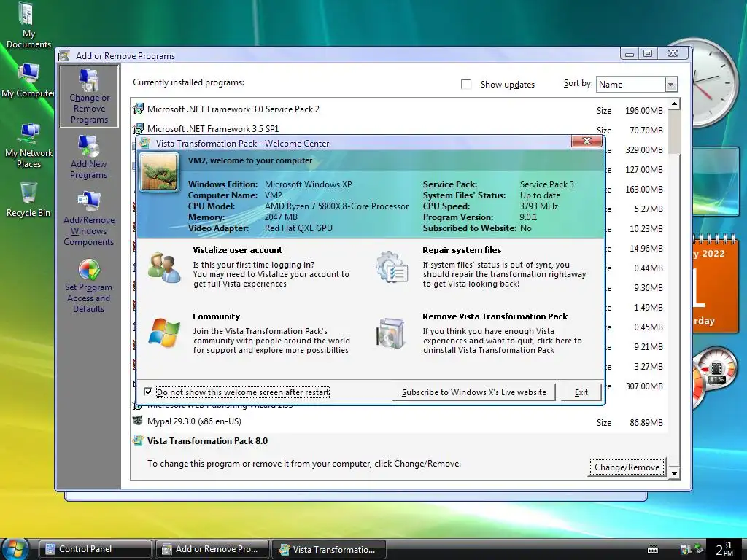Select Change or Remove Programs sidebar icon

point(89,96)
